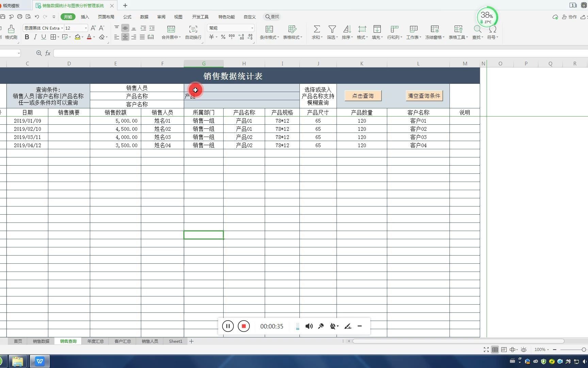Switch to 年度汇总 sheet tab
The image size is (588, 368).
tap(95, 341)
